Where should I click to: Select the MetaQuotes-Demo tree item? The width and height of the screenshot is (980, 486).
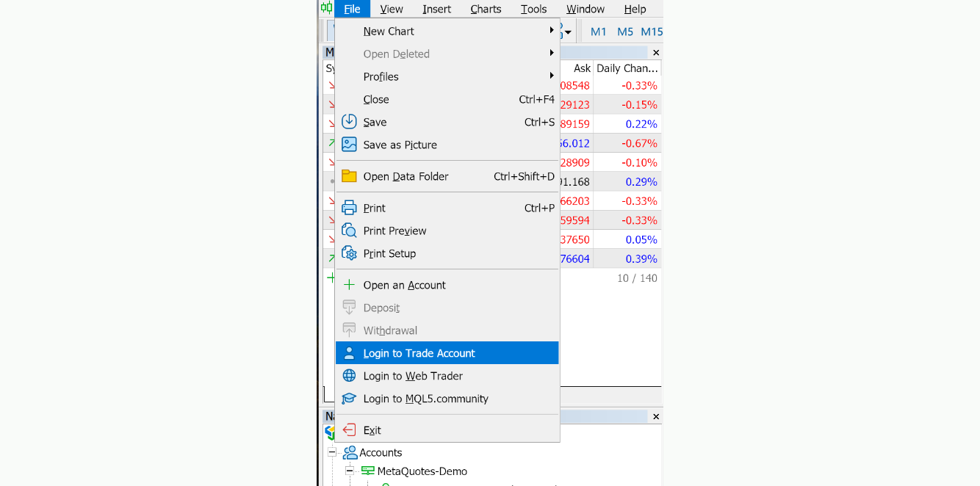(422, 471)
